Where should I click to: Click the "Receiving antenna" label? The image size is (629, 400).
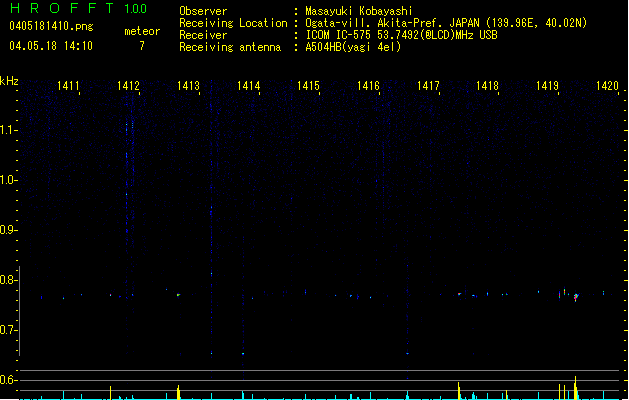[x=230, y=47]
